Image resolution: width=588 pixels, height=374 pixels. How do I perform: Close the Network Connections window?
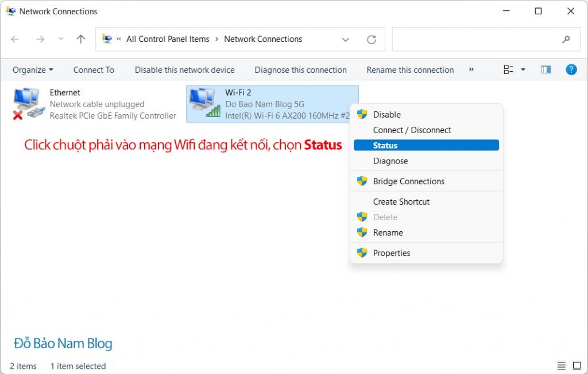coord(571,11)
